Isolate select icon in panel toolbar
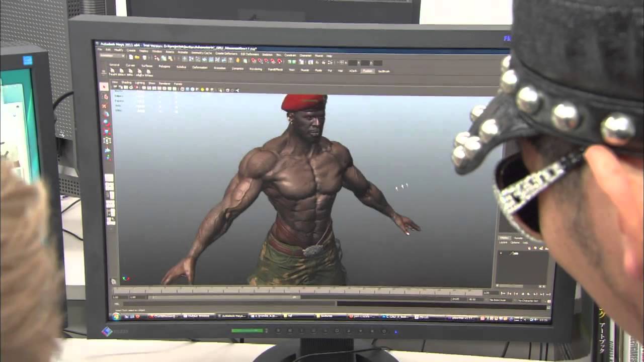This screenshot has height=362, width=644. [x=221, y=90]
